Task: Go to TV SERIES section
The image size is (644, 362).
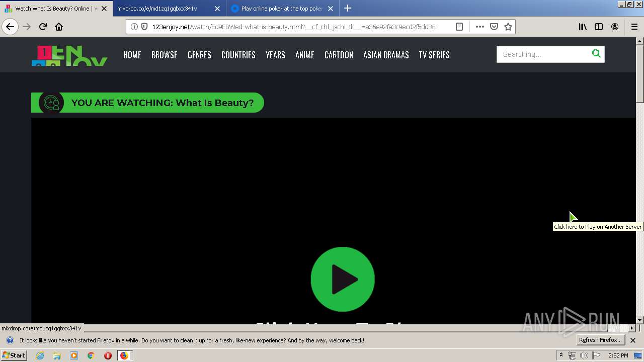Action: [x=434, y=55]
